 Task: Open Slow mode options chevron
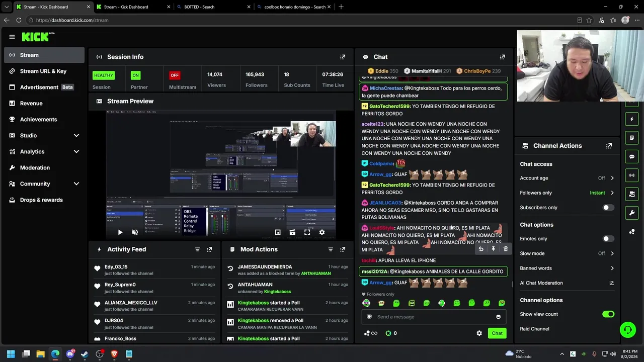(x=612, y=253)
